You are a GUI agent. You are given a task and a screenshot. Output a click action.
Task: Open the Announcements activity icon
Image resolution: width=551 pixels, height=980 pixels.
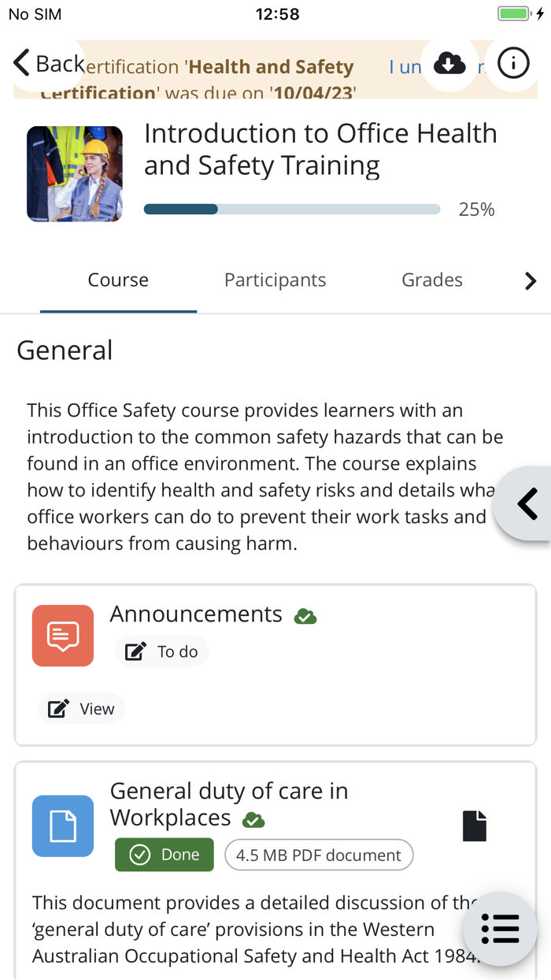tap(62, 635)
